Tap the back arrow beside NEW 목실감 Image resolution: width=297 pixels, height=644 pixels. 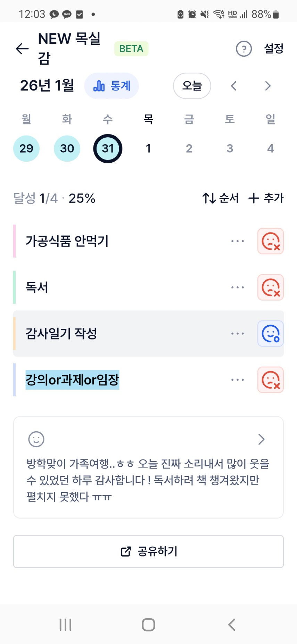point(22,49)
